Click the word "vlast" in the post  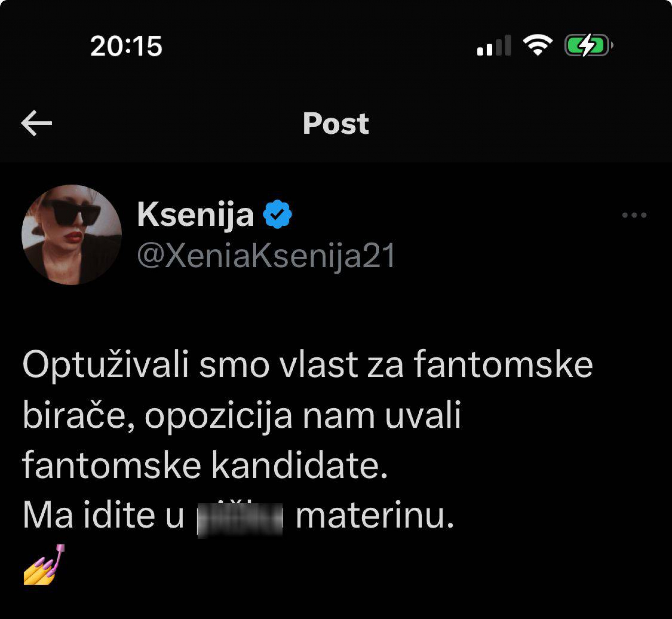[319, 364]
